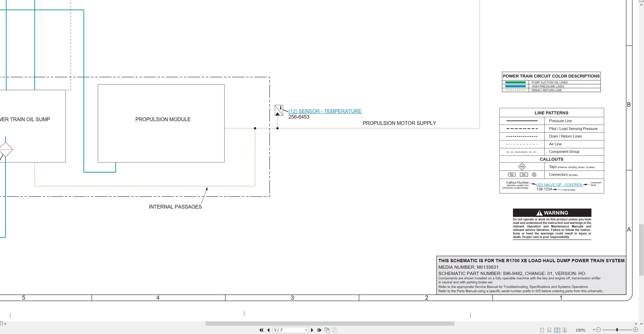Go to the previous page
Screen dimensions: 644x334
click(x=268, y=330)
